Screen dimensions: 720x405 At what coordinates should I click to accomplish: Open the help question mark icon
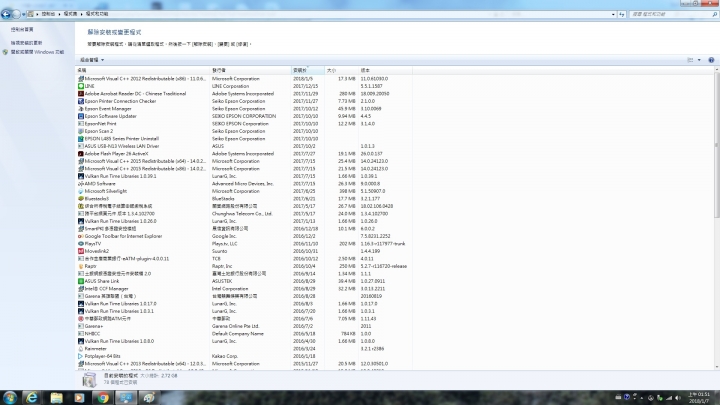[711, 60]
